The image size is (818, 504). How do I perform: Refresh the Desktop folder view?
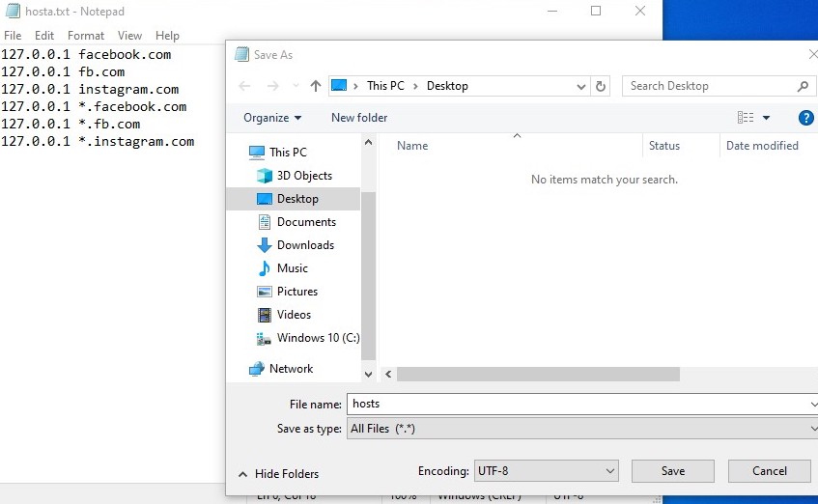(601, 86)
